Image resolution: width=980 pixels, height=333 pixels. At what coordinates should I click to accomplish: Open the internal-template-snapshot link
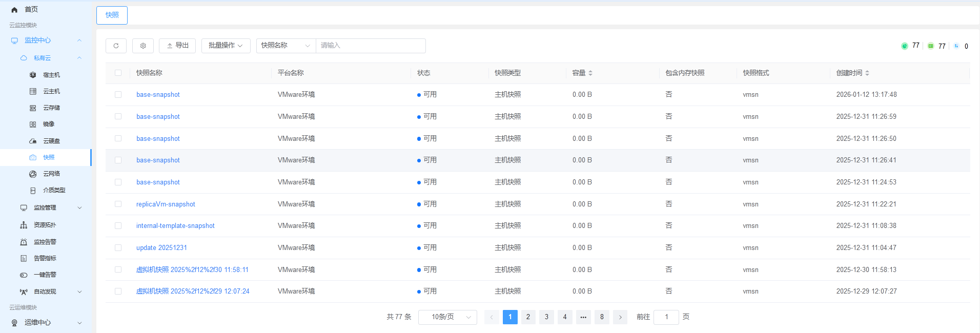coord(175,226)
